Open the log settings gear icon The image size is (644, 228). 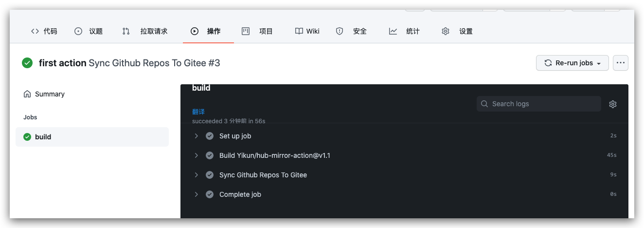coord(613,104)
